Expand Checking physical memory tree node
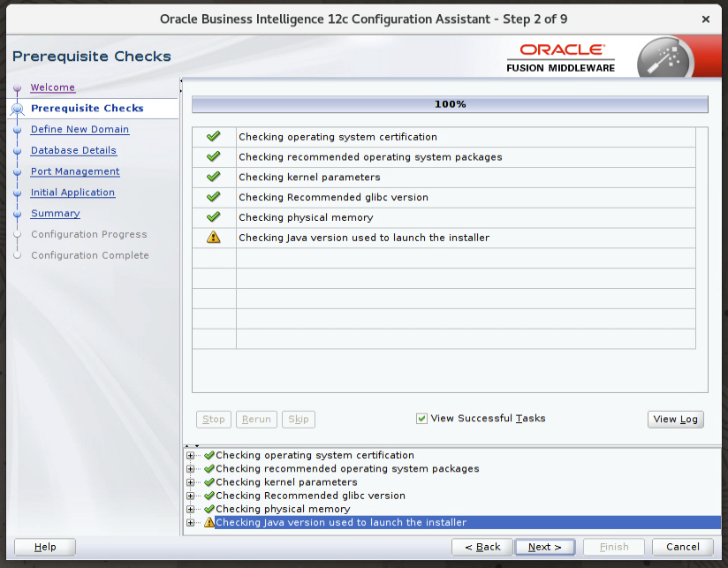The image size is (728, 568). (x=190, y=509)
